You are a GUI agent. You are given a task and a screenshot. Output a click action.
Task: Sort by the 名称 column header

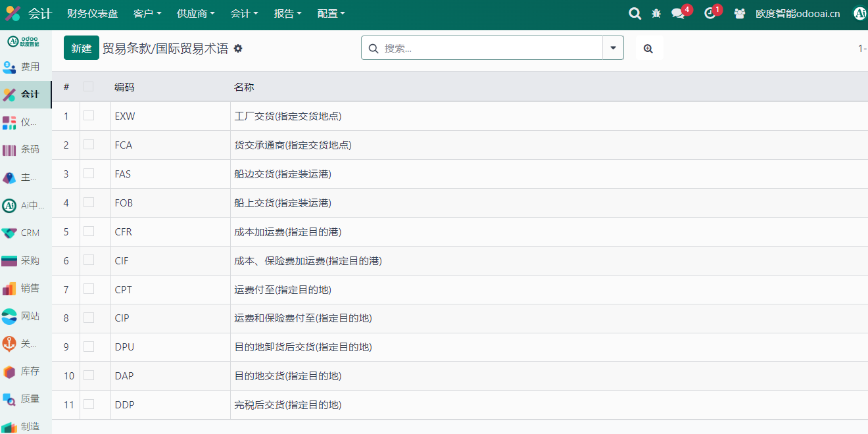coord(244,87)
